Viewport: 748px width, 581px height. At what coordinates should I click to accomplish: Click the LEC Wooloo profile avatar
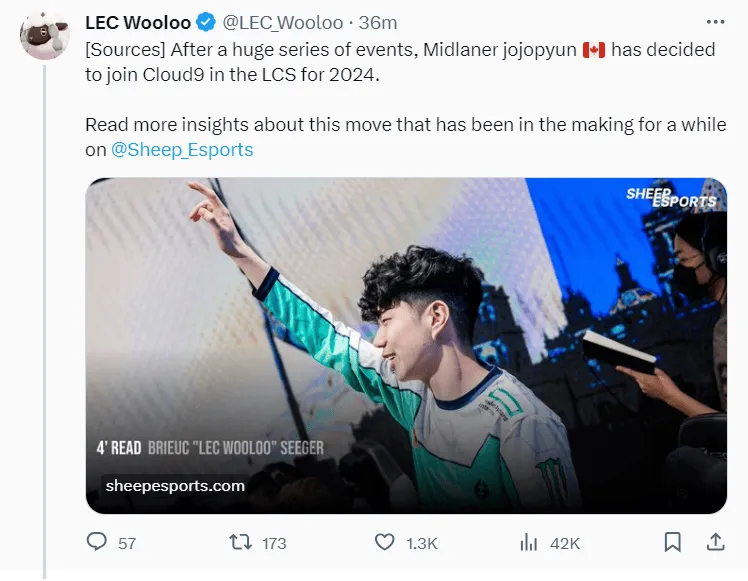click(45, 35)
